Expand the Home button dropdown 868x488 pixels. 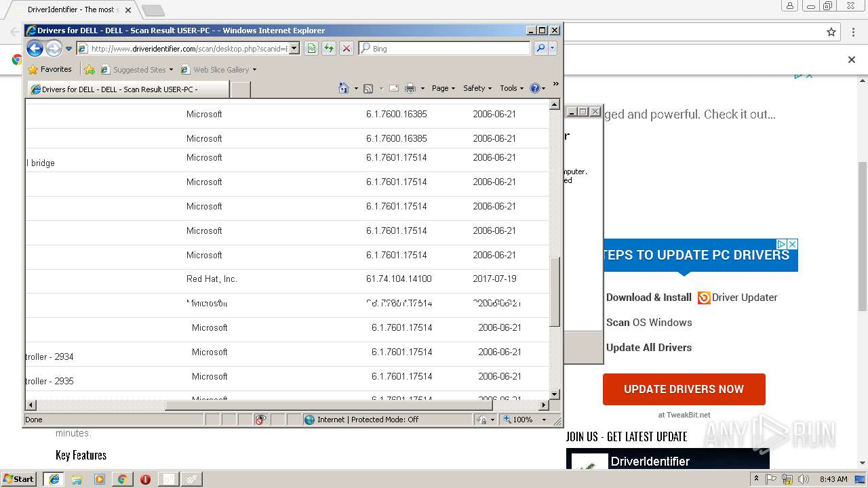coord(356,88)
